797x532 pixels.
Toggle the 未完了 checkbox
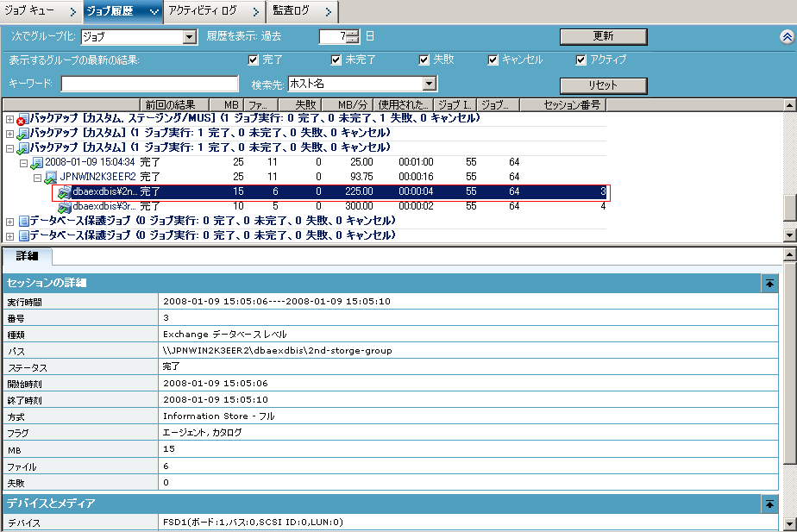(x=336, y=60)
